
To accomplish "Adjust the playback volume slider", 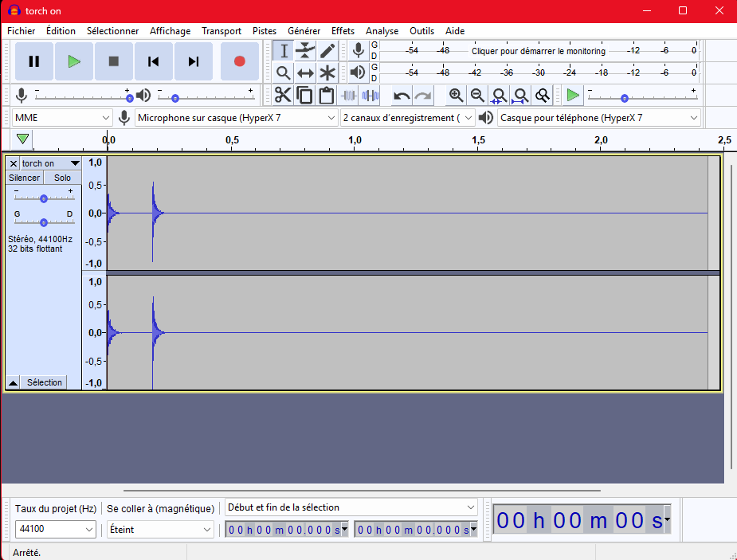I will (206, 97).
